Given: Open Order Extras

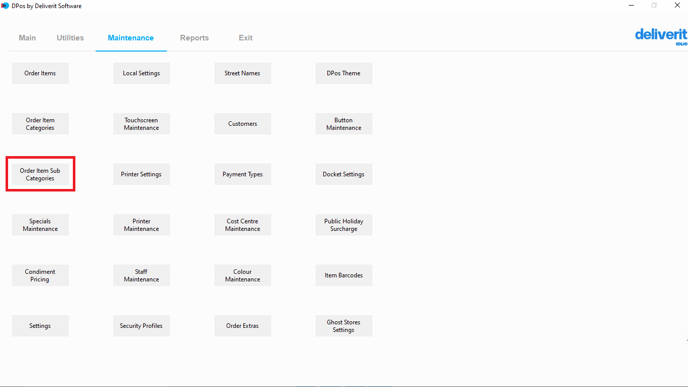Looking at the screenshot, I should pos(243,326).
